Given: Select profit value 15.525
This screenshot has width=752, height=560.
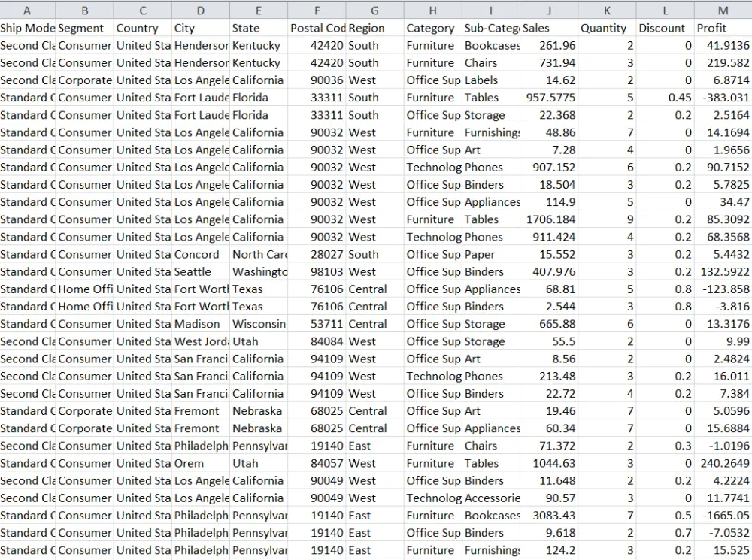Looking at the screenshot, I should tap(723, 550).
